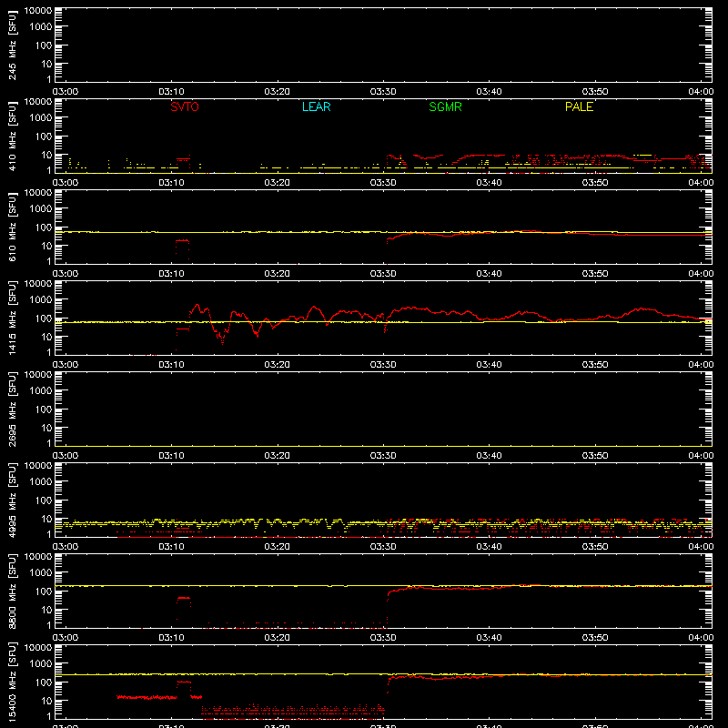The width and height of the screenshot is (728, 728).
Task: Select the 410 MHz [SFU] axis label
Action: click(13, 136)
